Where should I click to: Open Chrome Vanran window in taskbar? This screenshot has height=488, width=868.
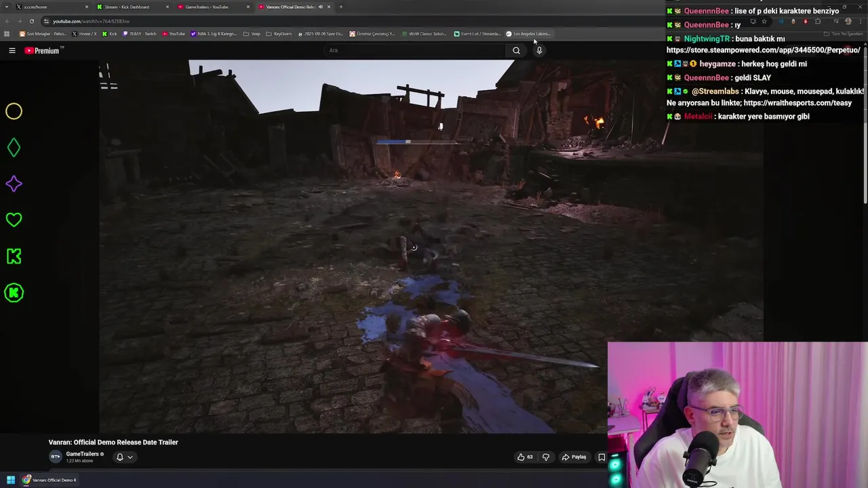(49, 480)
